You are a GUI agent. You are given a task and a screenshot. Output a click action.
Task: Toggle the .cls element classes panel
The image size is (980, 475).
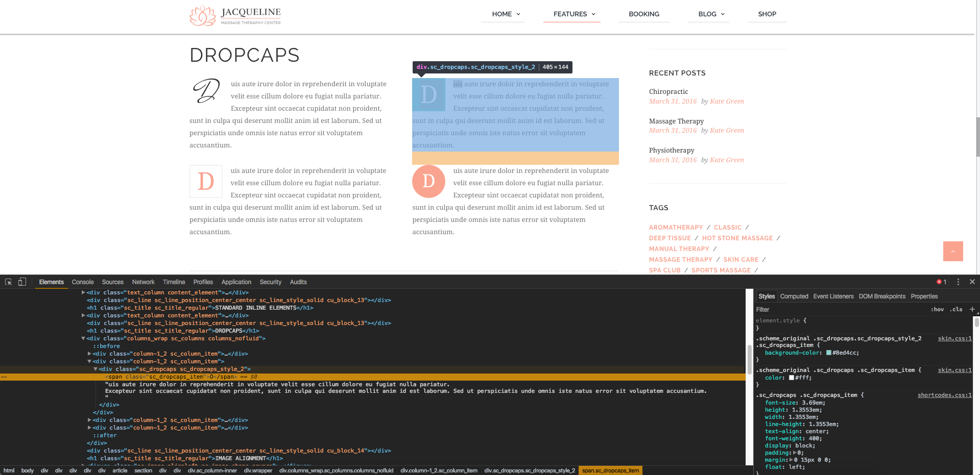coord(956,310)
